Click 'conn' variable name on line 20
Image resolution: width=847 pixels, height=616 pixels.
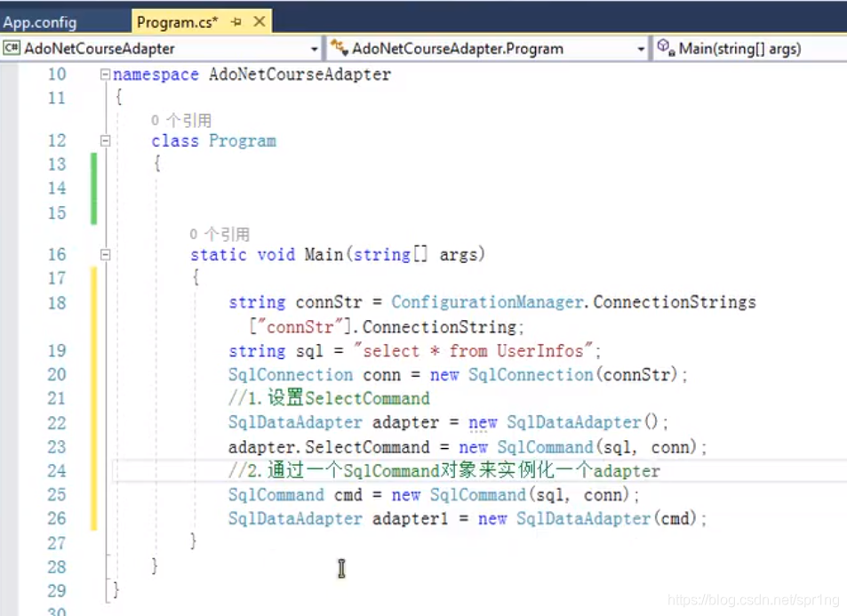point(382,374)
